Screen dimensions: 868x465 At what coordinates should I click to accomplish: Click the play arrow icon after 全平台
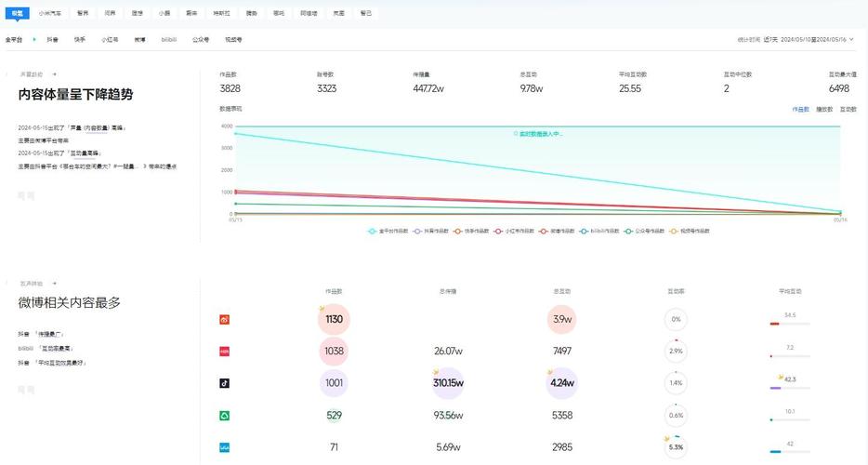[34, 40]
